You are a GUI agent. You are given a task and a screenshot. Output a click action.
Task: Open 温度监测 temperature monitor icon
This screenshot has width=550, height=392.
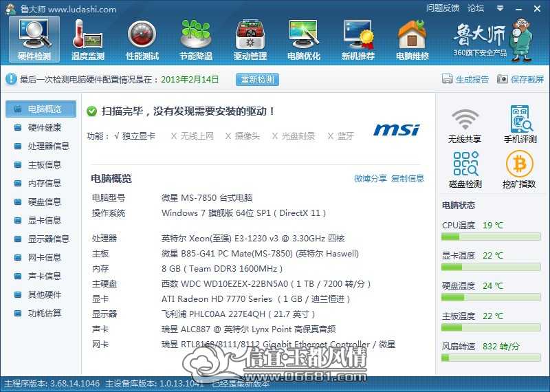(x=88, y=39)
